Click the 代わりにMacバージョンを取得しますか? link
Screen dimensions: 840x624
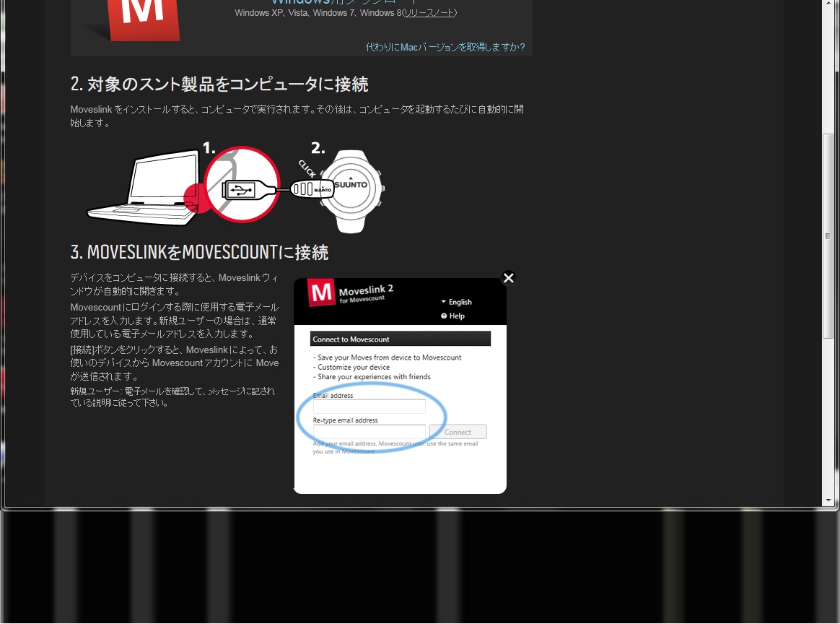(x=445, y=47)
